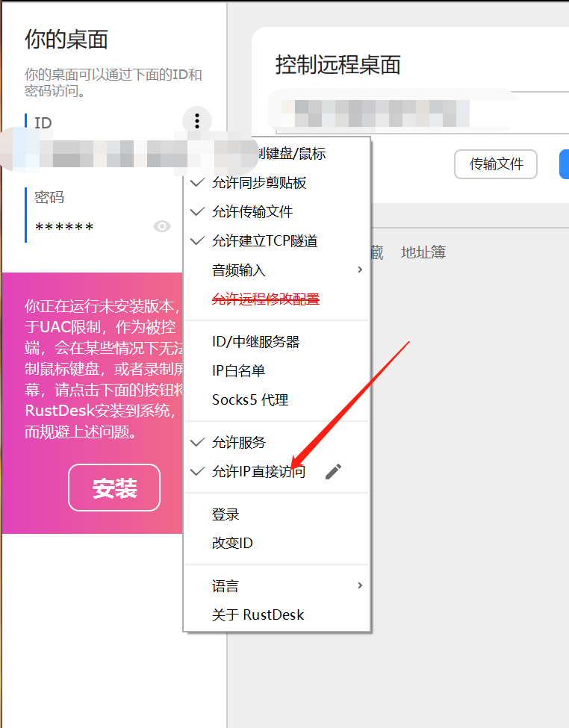Select 登录 menu entry
The height and width of the screenshot is (728, 569).
pyautogui.click(x=277, y=514)
